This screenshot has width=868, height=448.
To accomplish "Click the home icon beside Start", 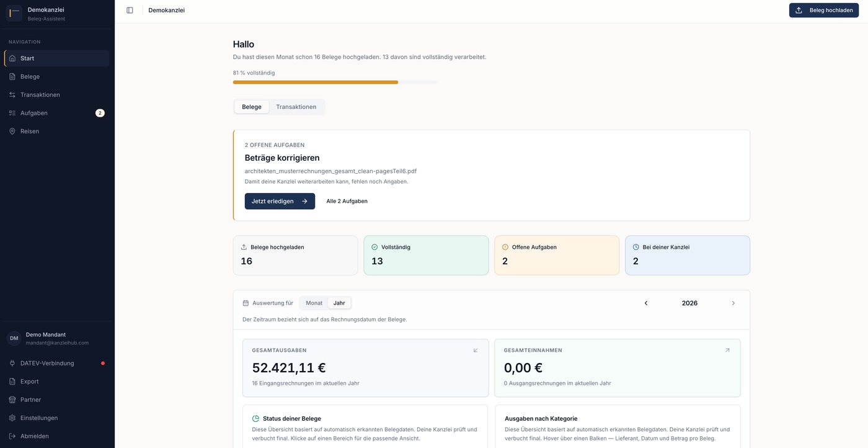I will click(12, 58).
